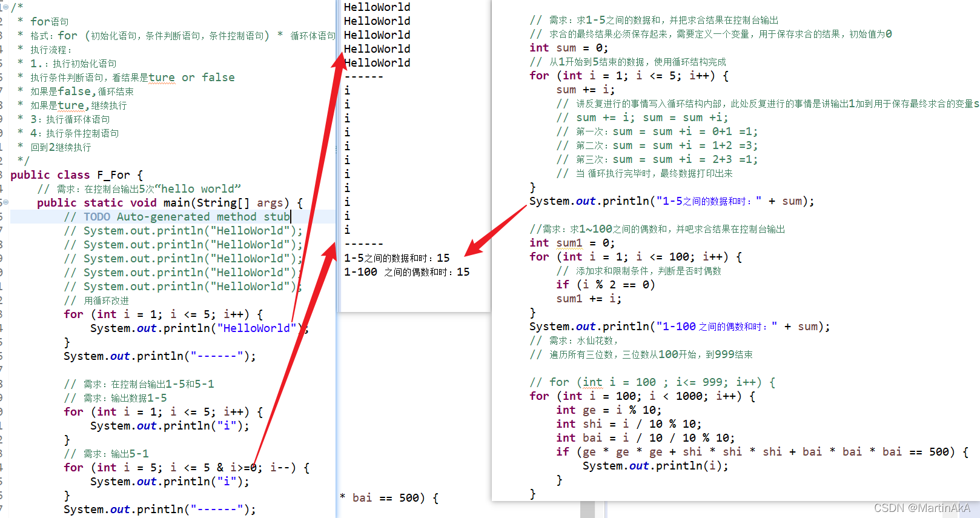Click the 'public static void main(String[] args)' line
This screenshot has height=518, width=980.
pos(170,203)
